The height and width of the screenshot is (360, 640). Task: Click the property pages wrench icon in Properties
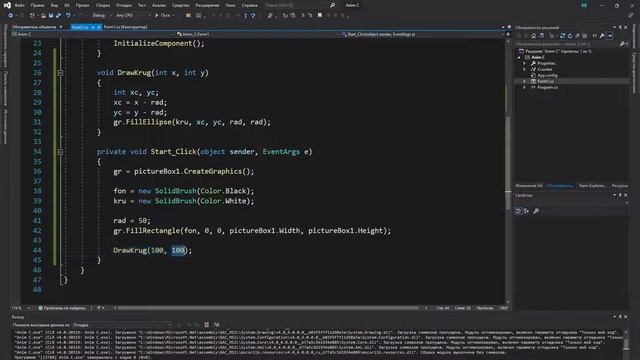[536, 211]
